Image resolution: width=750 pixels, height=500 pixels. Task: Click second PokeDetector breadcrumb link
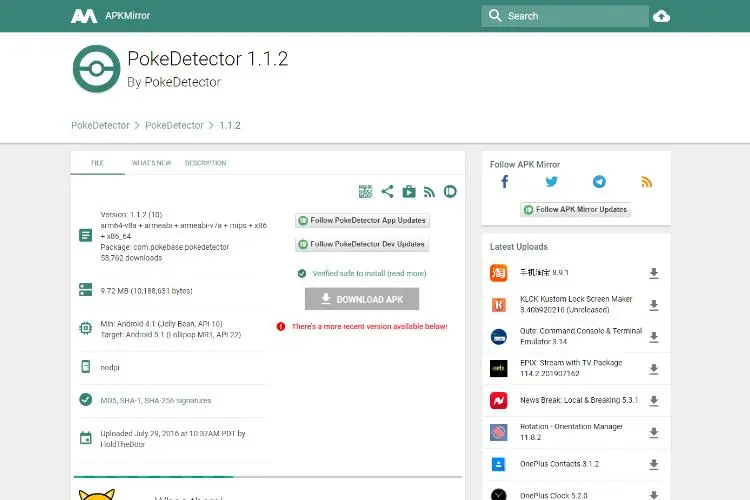click(x=175, y=125)
